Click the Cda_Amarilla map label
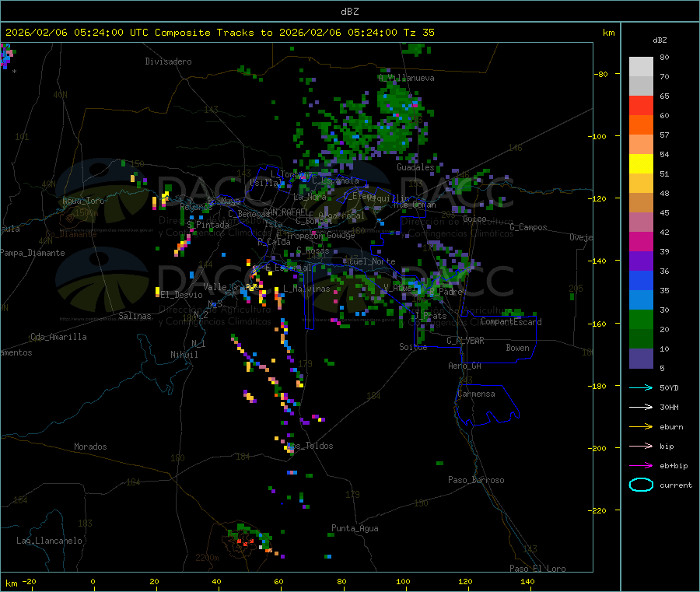 58,337
